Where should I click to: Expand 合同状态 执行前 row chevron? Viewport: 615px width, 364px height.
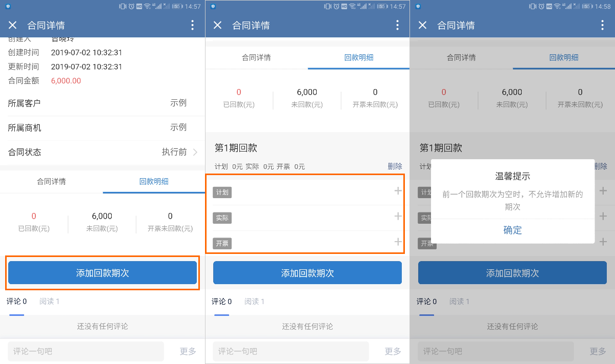coord(195,152)
